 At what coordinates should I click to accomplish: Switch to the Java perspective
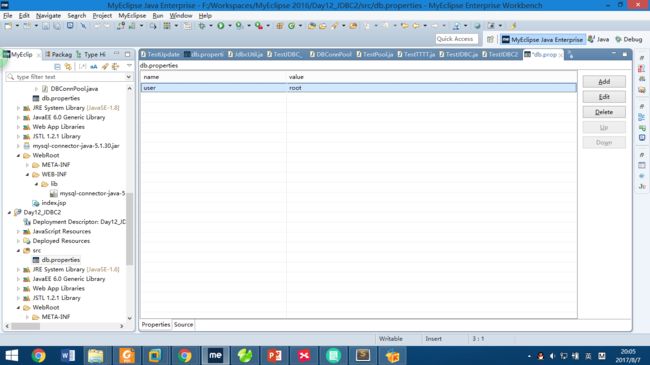[599, 39]
